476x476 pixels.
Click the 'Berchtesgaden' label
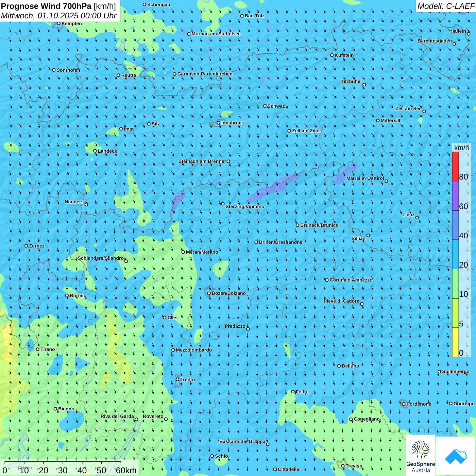click(435, 41)
